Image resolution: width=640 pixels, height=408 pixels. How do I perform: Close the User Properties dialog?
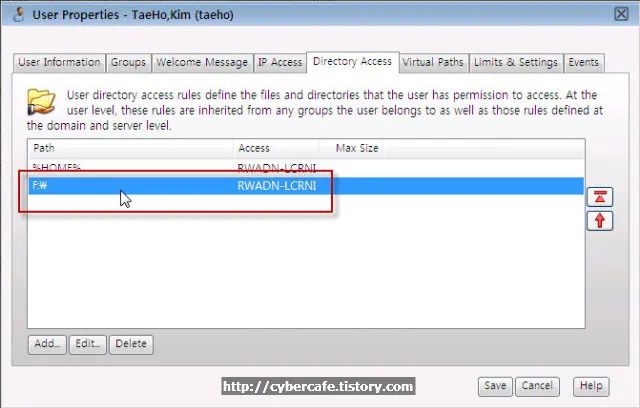619,14
